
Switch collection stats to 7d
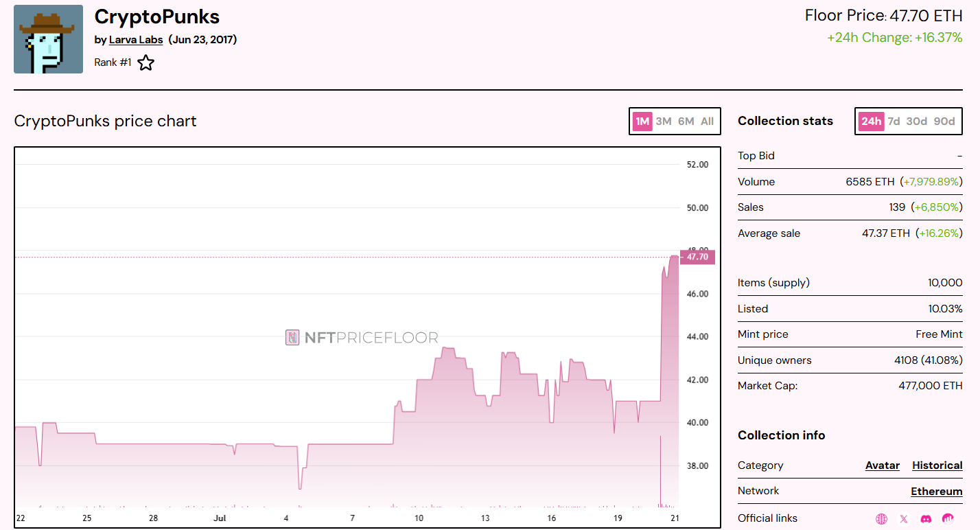894,122
